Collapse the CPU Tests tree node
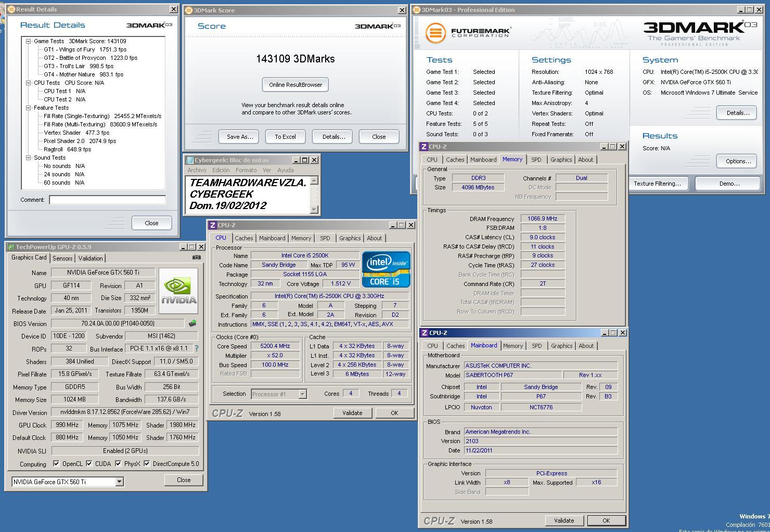The image size is (770, 532). pyautogui.click(x=29, y=83)
